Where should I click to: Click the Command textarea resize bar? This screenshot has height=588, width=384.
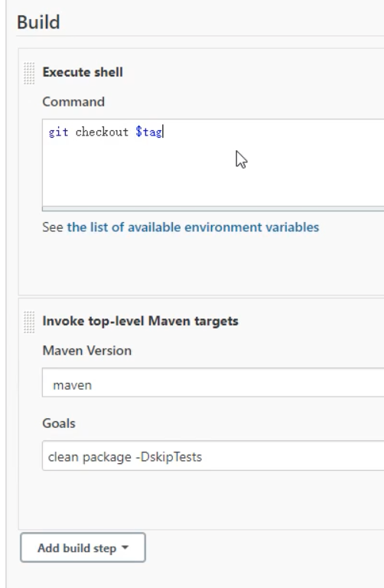213,208
